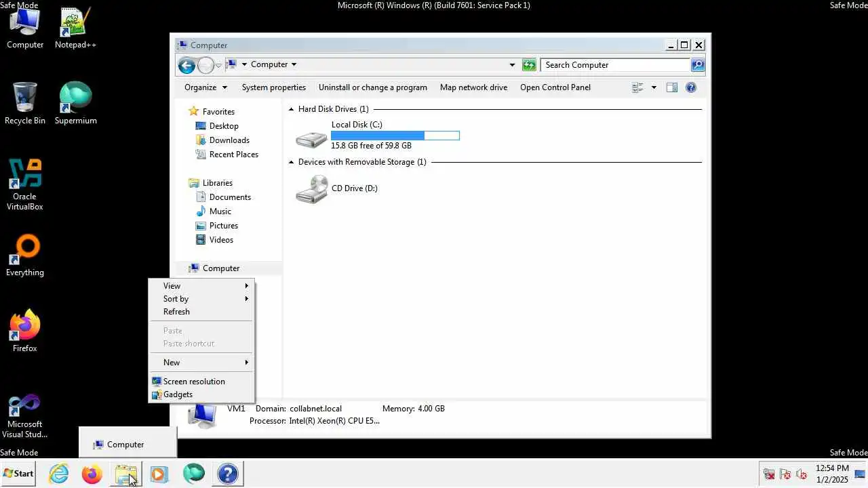Open the address bar history dropdown
Viewport: 868px width, 488px height.
point(512,65)
